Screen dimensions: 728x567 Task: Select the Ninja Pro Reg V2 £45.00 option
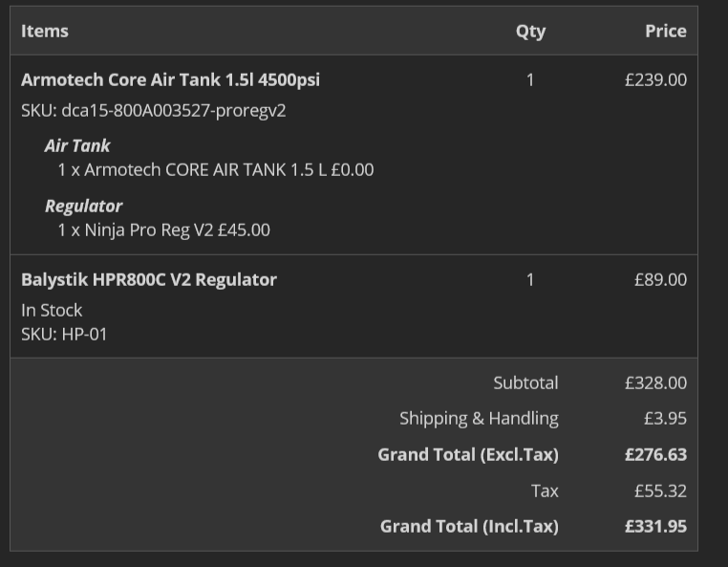163,229
